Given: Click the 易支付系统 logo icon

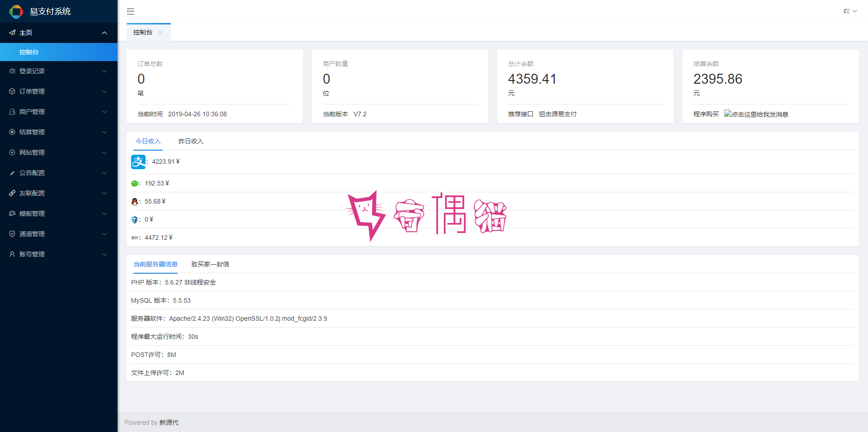Looking at the screenshot, I should point(16,11).
